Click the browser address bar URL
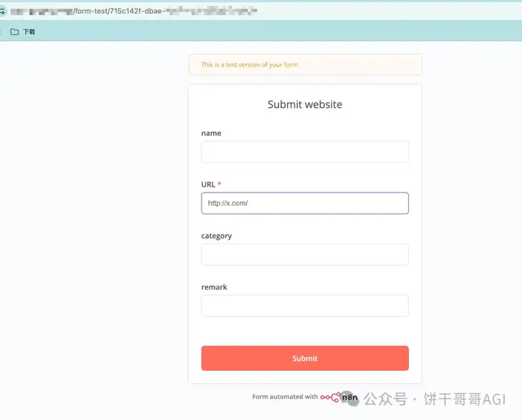Viewport: 522px width, 420px height. click(x=134, y=11)
